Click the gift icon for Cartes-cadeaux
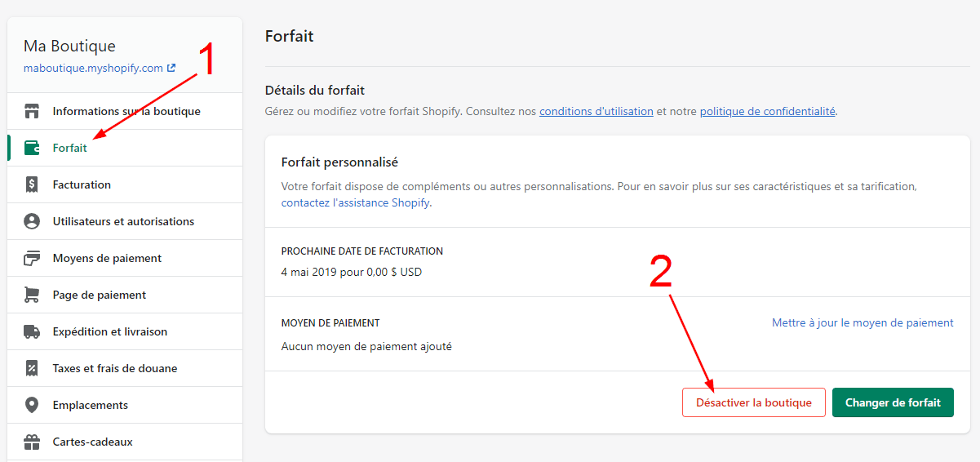980x462 pixels. point(32,442)
